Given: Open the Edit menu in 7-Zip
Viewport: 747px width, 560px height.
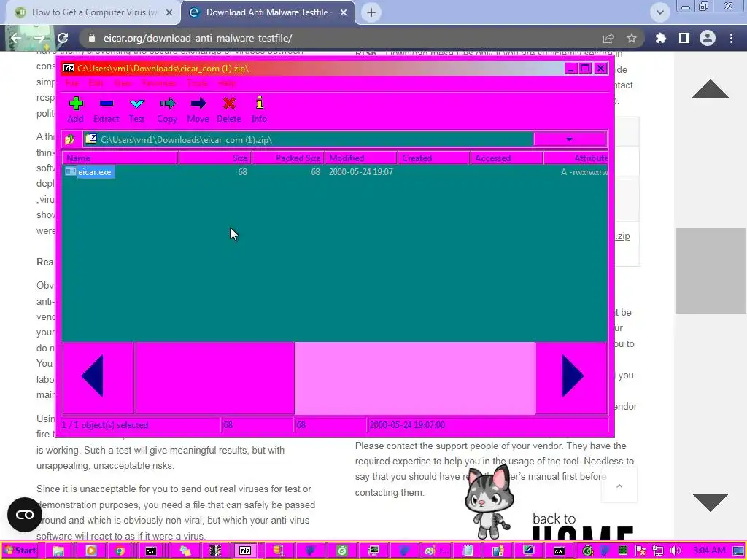Looking at the screenshot, I should pyautogui.click(x=96, y=83).
